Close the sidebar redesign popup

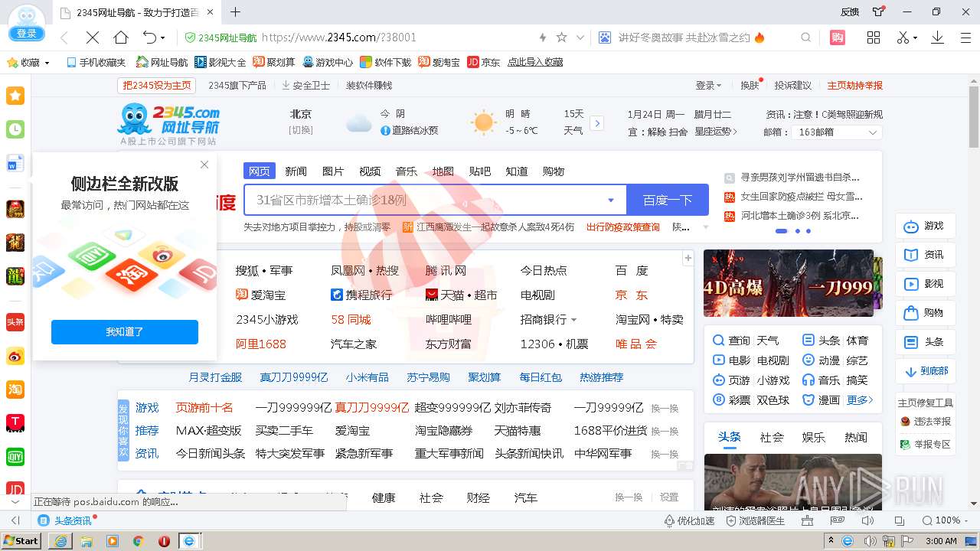pyautogui.click(x=204, y=165)
